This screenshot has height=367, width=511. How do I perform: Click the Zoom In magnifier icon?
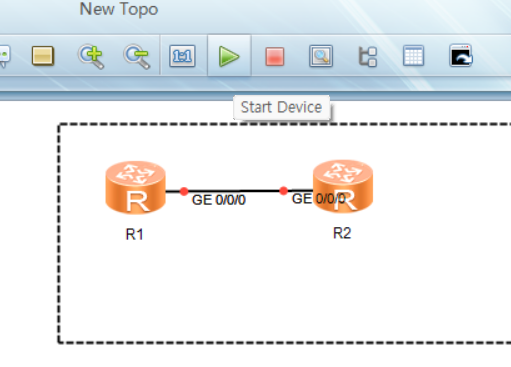[91, 56]
